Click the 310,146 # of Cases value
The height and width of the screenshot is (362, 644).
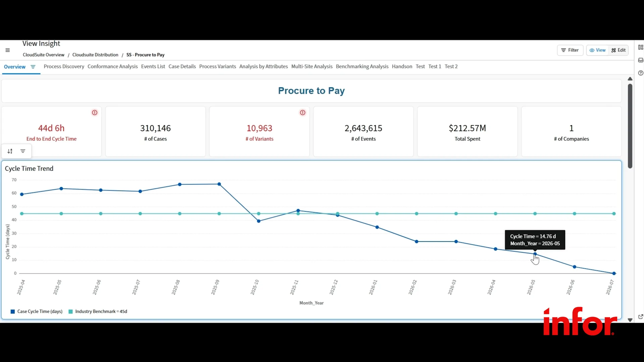(x=155, y=128)
